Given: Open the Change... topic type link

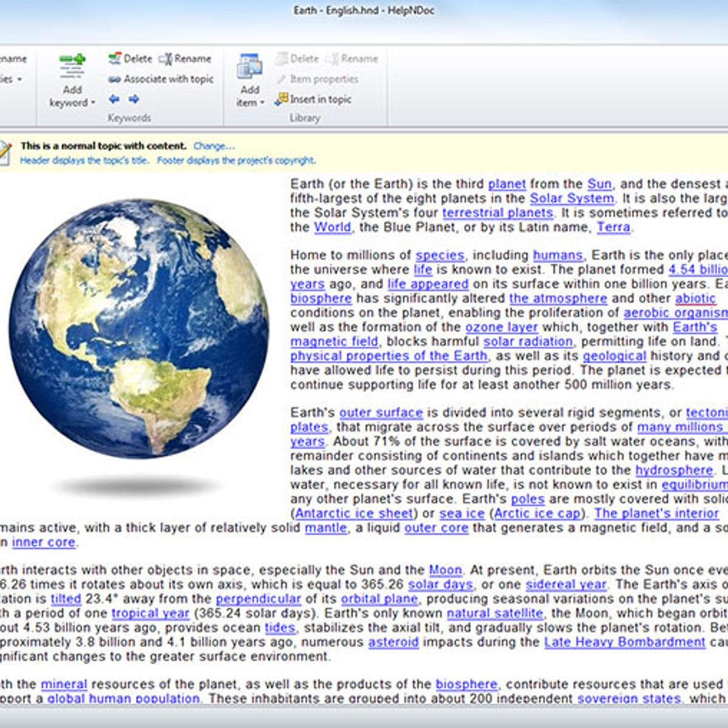Looking at the screenshot, I should click(214, 146).
